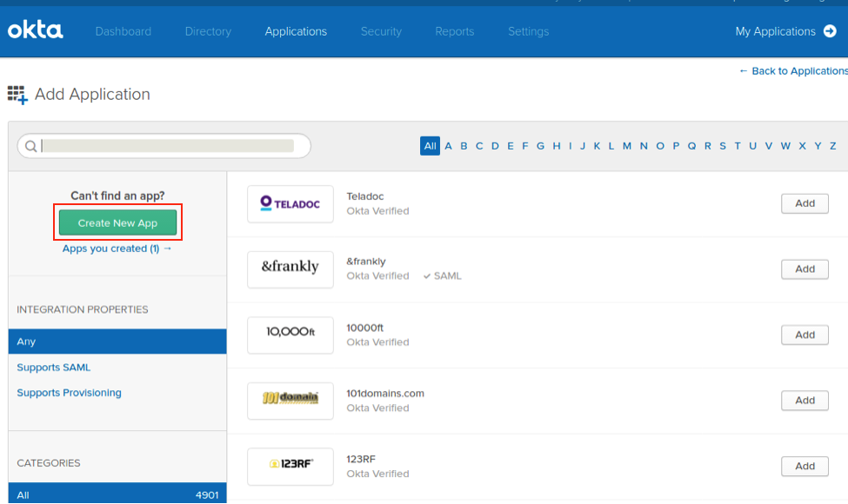
Task: Open the 123RF app logo
Action: (x=290, y=466)
